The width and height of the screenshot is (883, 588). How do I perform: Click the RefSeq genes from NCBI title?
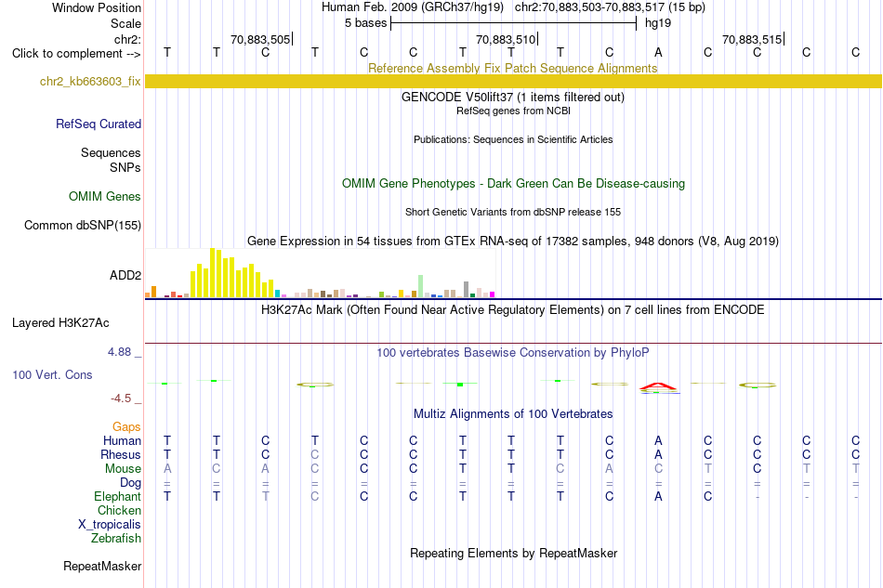pyautogui.click(x=513, y=111)
